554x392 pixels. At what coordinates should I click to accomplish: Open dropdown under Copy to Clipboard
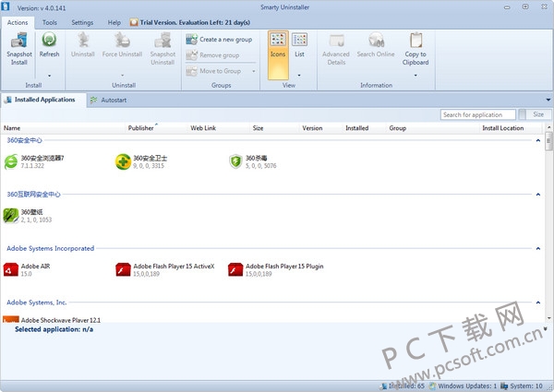click(415, 76)
